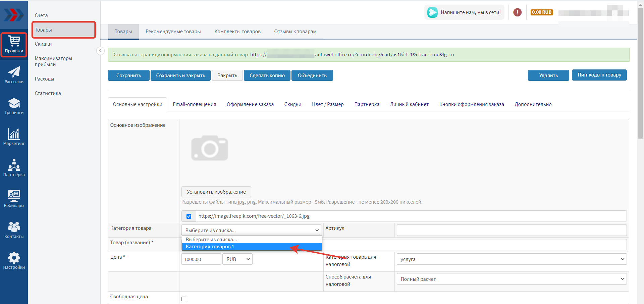Switch to Email-оповещения tab
The height and width of the screenshot is (304, 644).
pyautogui.click(x=194, y=104)
